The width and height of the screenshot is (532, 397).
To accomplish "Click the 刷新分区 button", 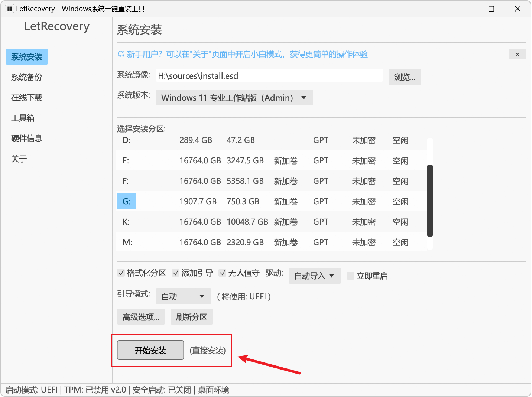I will pos(191,317).
